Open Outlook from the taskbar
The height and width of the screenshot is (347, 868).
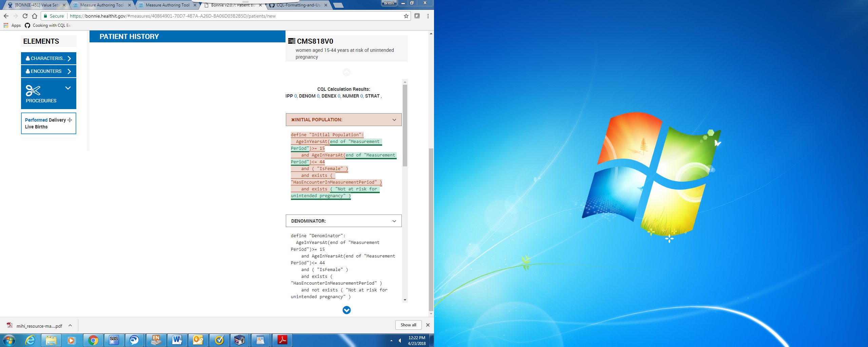(198, 340)
